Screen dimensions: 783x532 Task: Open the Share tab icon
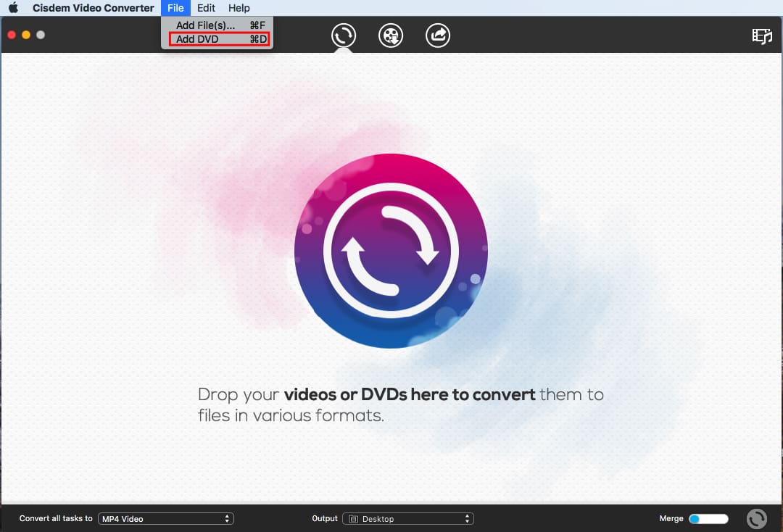[x=438, y=36]
